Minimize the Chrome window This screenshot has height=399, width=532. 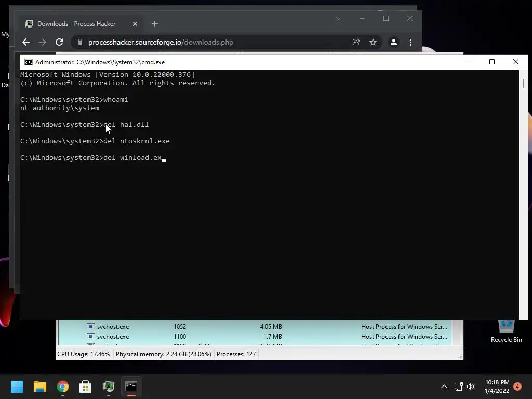[x=362, y=18]
